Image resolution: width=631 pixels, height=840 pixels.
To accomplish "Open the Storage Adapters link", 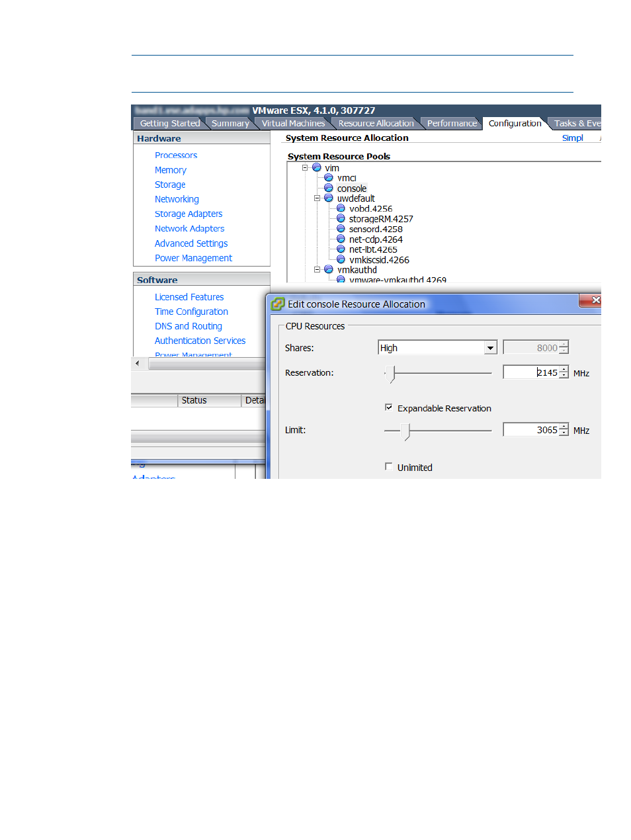I will point(189,214).
